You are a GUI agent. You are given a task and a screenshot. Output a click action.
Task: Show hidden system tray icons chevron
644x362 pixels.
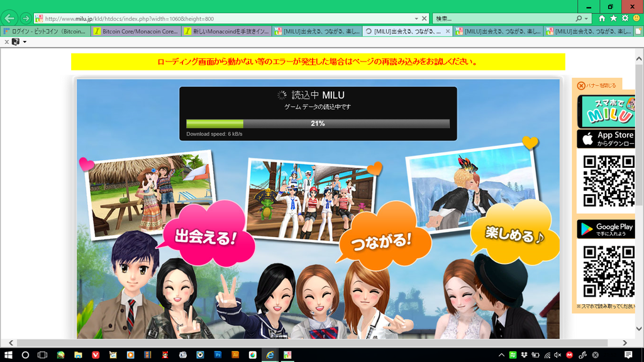(x=501, y=354)
